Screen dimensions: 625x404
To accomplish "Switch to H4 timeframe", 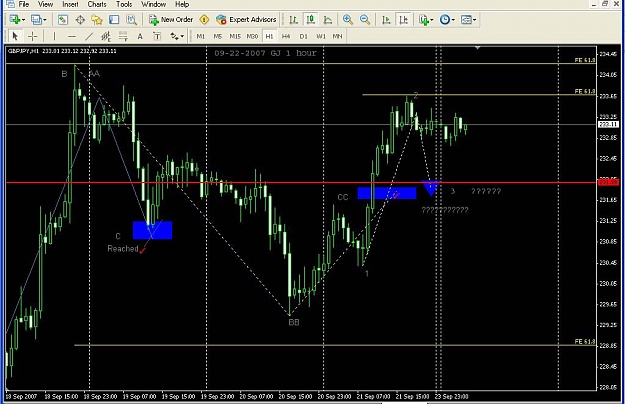I will point(286,36).
